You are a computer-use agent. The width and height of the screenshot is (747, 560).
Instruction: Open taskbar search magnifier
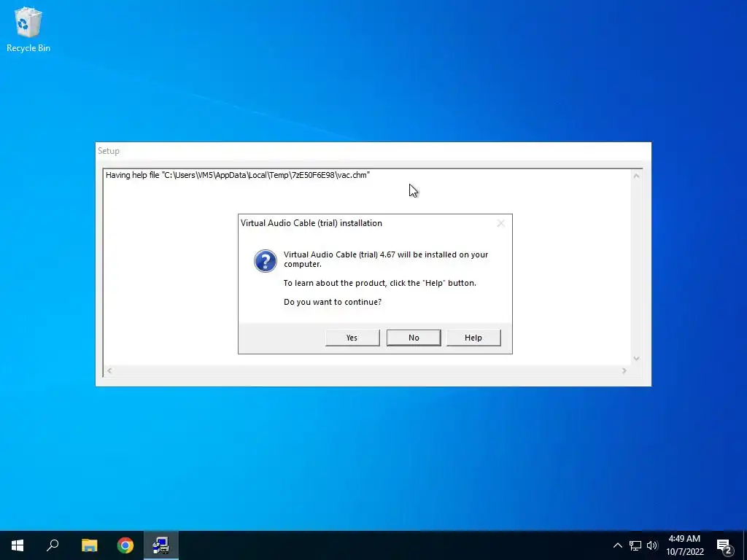pos(53,545)
